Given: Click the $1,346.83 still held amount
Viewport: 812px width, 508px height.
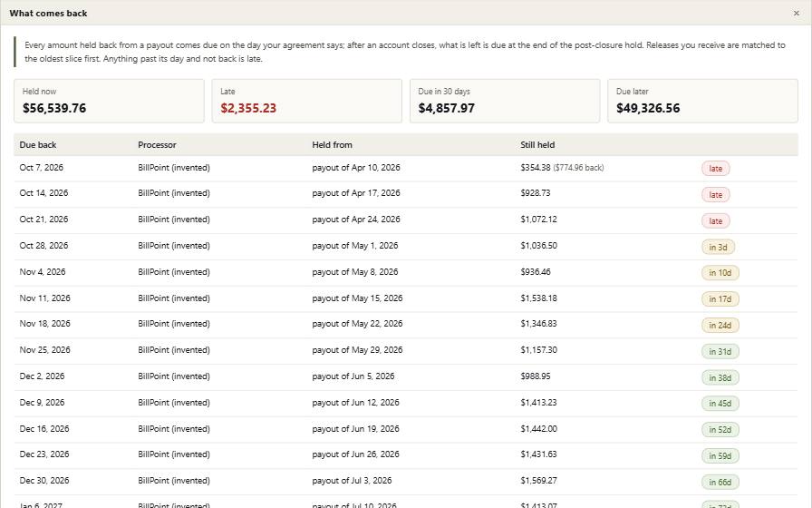Looking at the screenshot, I should (x=538, y=324).
